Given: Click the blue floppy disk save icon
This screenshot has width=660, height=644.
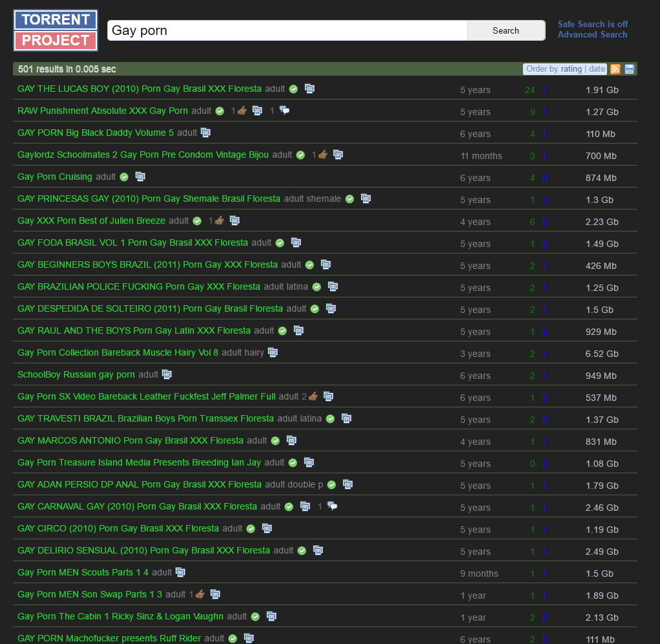Looking at the screenshot, I should (630, 69).
